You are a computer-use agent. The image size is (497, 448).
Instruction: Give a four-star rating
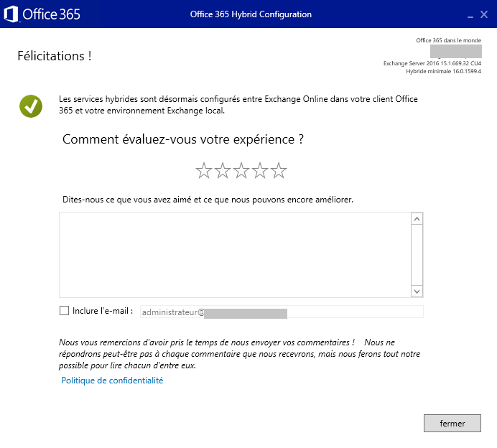(x=260, y=171)
